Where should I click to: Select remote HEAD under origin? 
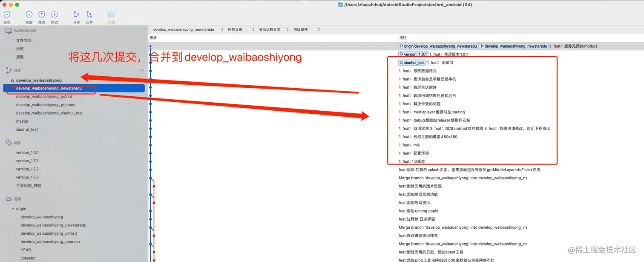pos(26,250)
